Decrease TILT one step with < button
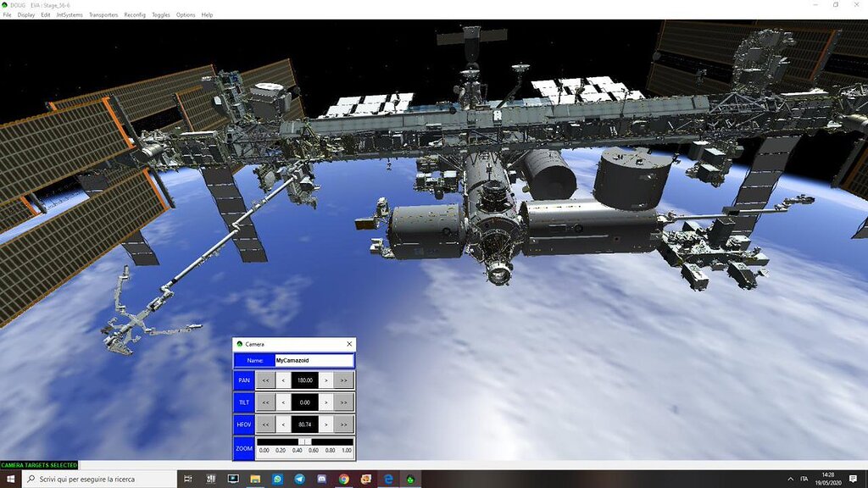 283,402
